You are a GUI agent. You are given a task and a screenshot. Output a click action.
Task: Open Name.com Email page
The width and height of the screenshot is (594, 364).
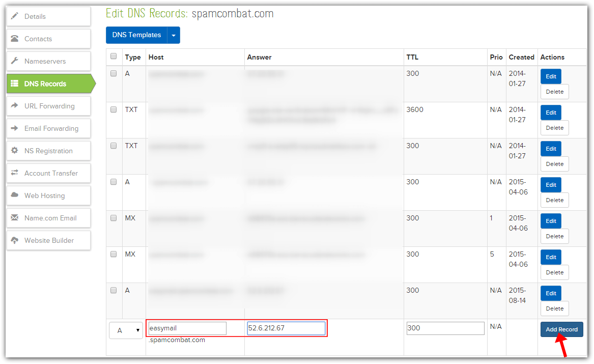pos(48,218)
